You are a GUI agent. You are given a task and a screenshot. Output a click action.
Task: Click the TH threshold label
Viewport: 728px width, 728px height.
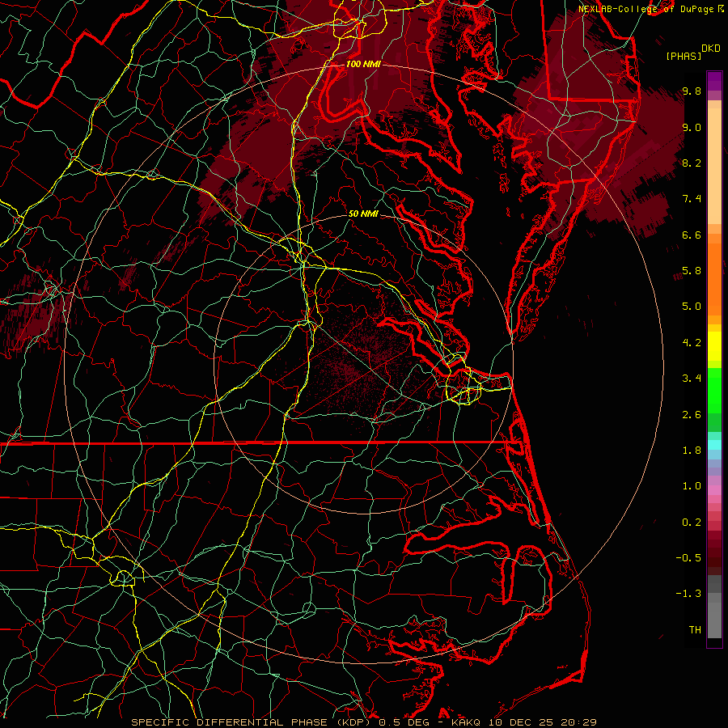(x=695, y=630)
